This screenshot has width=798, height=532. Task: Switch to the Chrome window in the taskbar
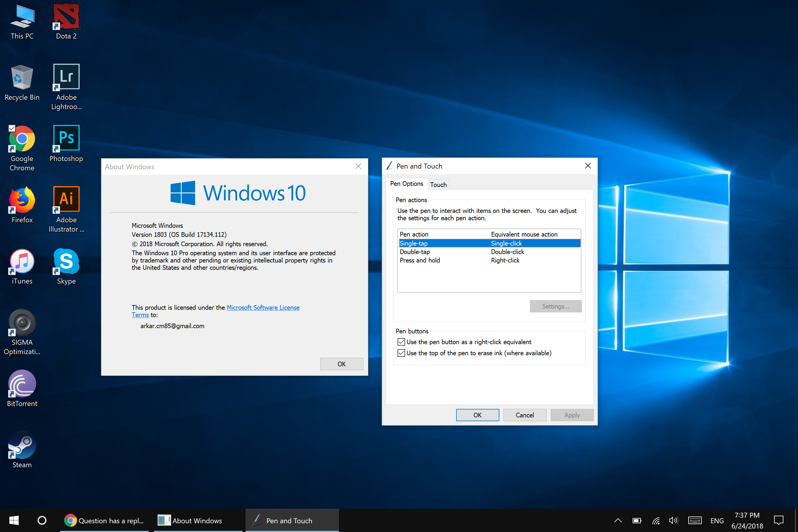point(104,520)
